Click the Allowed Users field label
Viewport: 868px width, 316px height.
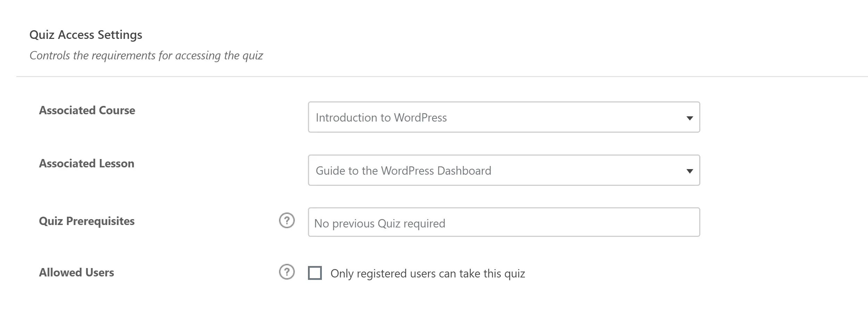[76, 273]
